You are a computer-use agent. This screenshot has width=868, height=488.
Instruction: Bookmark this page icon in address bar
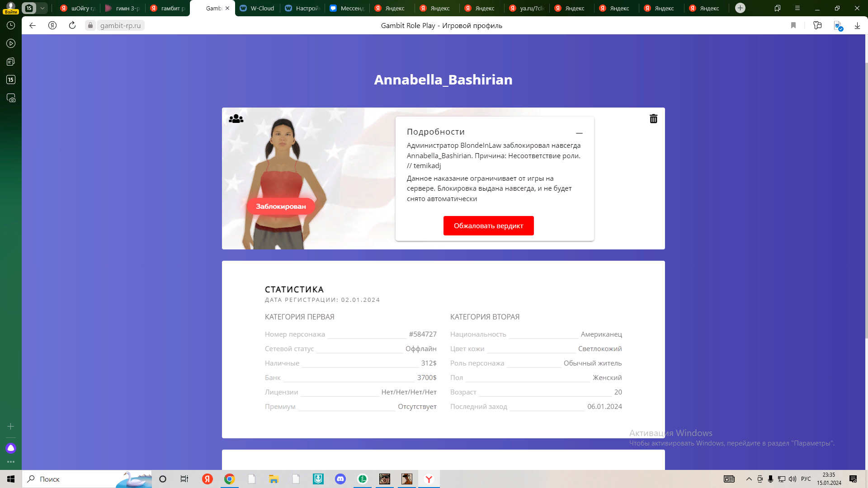(x=793, y=26)
